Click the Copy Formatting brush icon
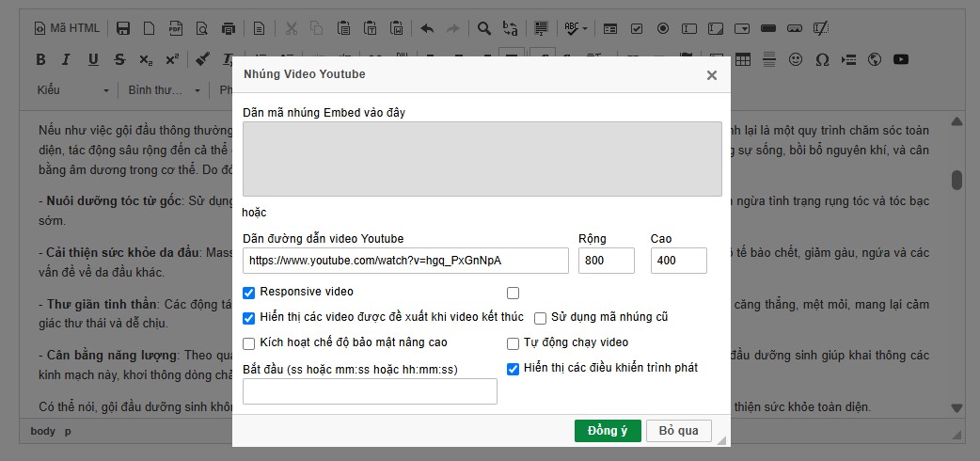Screen dimensions: 980x461 202,59
